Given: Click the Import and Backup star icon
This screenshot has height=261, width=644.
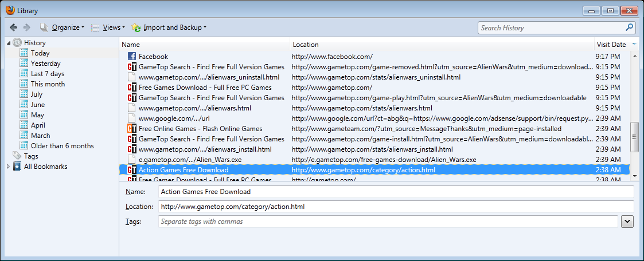Looking at the screenshot, I should coord(136,27).
